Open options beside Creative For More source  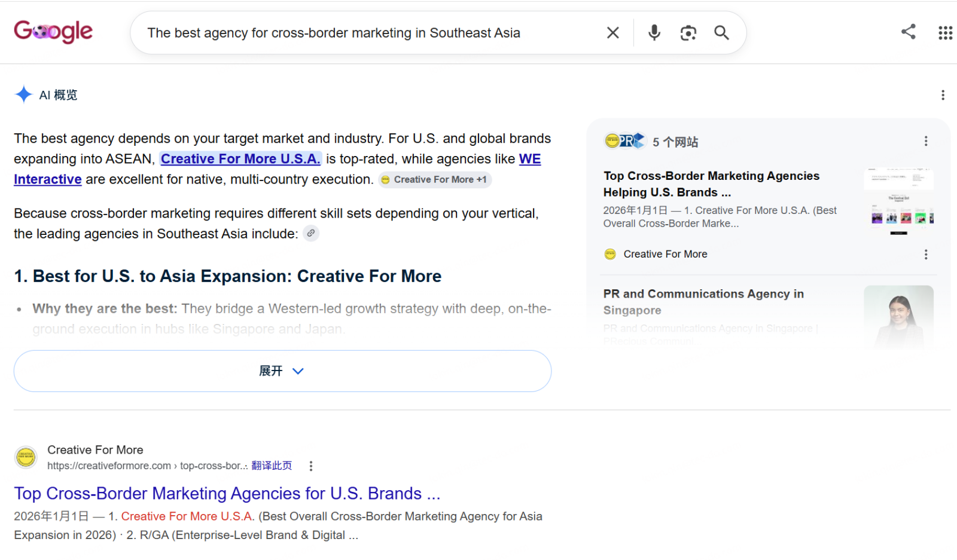click(926, 255)
